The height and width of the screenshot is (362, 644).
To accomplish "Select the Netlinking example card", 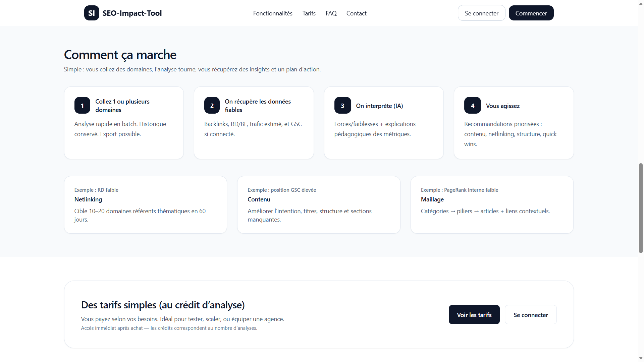I will pyautogui.click(x=145, y=205).
